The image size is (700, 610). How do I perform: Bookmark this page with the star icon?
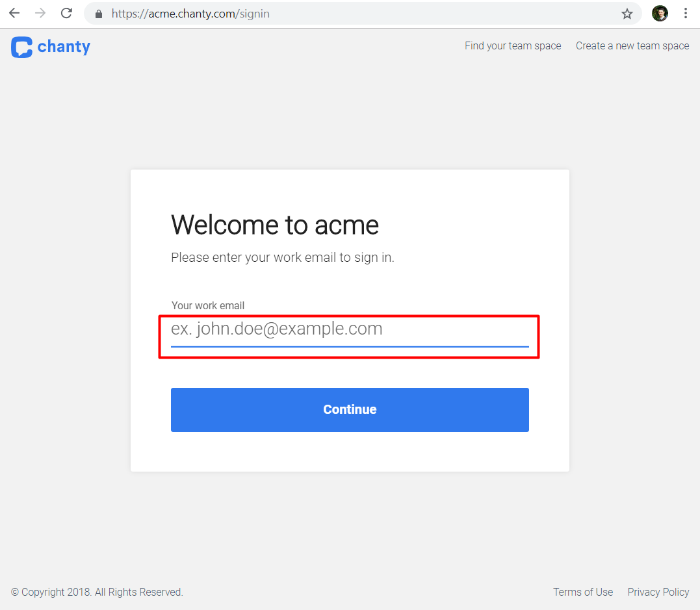click(x=627, y=14)
